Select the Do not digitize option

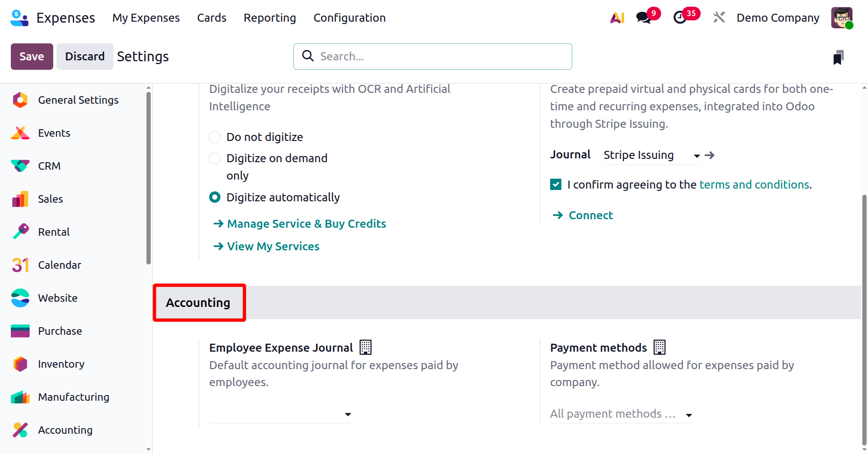coord(215,137)
